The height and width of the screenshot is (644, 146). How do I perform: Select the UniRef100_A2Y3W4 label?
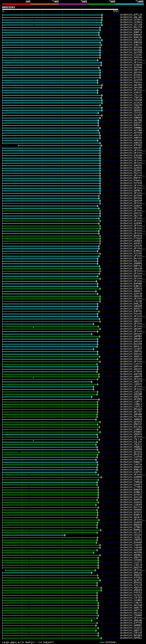(x=131, y=130)
